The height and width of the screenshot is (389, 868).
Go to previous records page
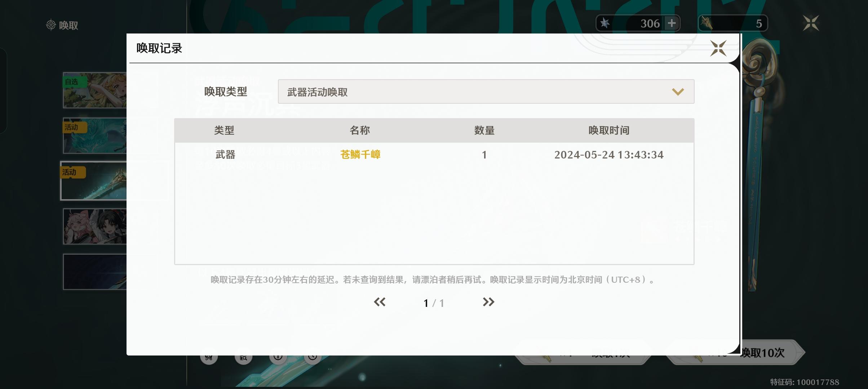tap(380, 302)
